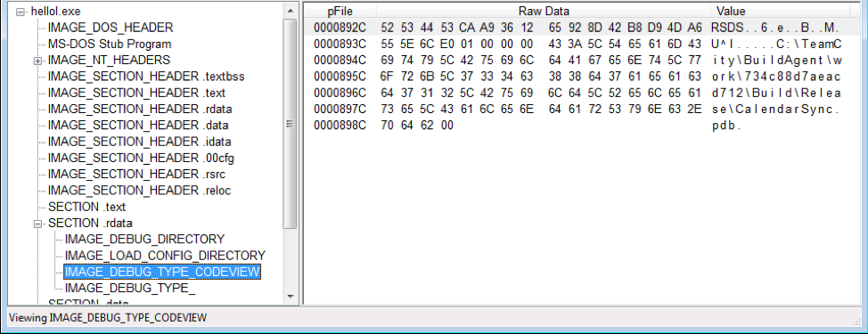The height and width of the screenshot is (334, 868).
Task: Select IMAGE_DOS_HEADER tree item
Action: (x=111, y=28)
